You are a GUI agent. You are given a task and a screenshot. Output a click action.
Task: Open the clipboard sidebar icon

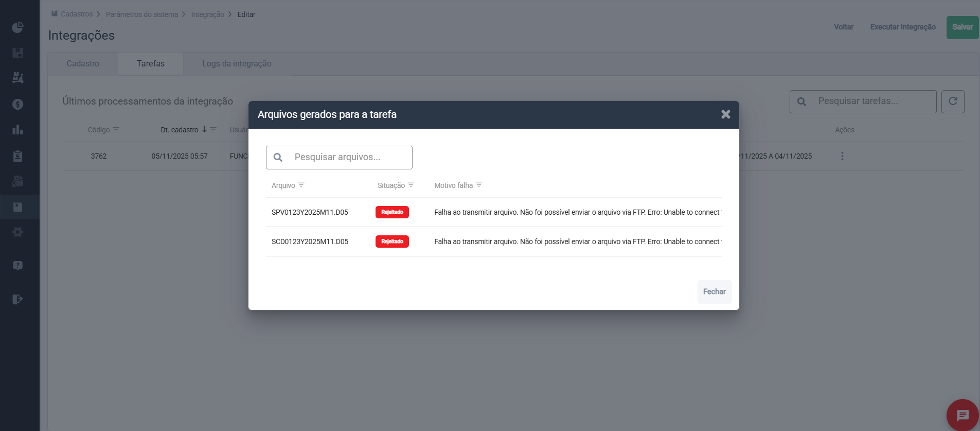coord(17,156)
